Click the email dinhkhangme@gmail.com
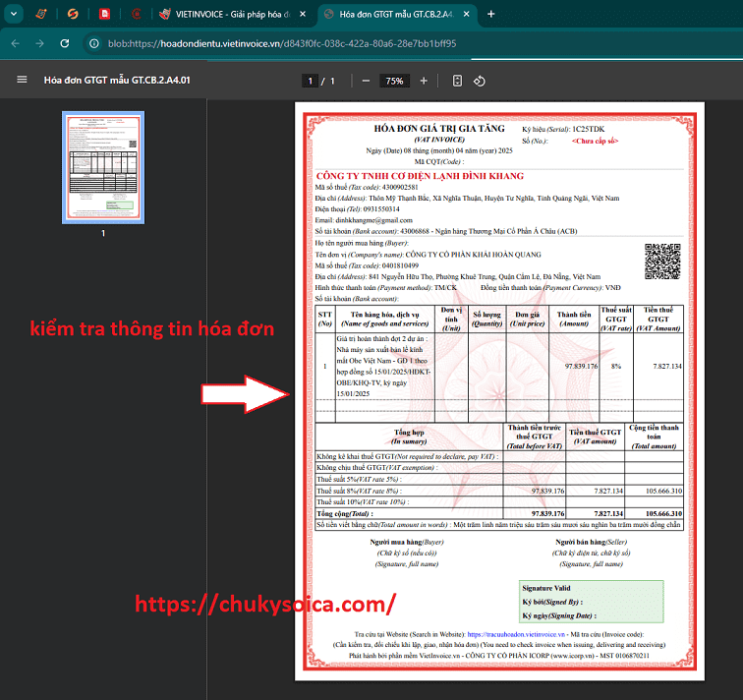Image resolution: width=743 pixels, height=700 pixels. click(x=373, y=220)
